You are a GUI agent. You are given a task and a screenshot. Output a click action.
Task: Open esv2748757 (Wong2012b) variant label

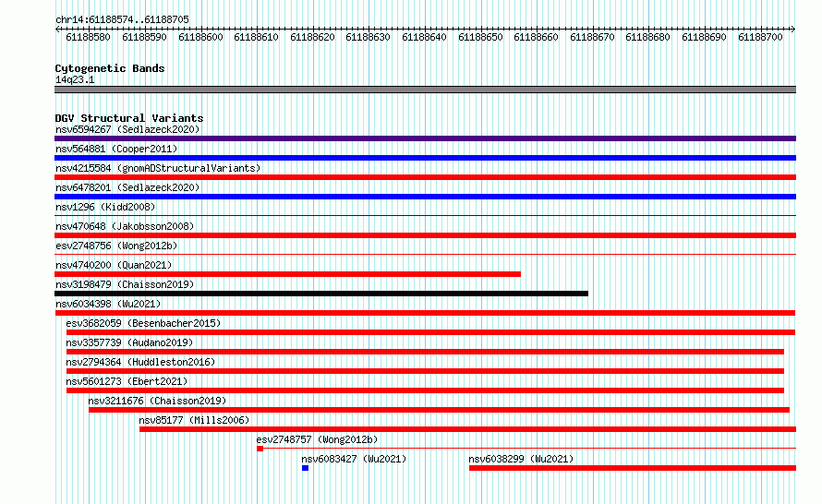(x=317, y=439)
